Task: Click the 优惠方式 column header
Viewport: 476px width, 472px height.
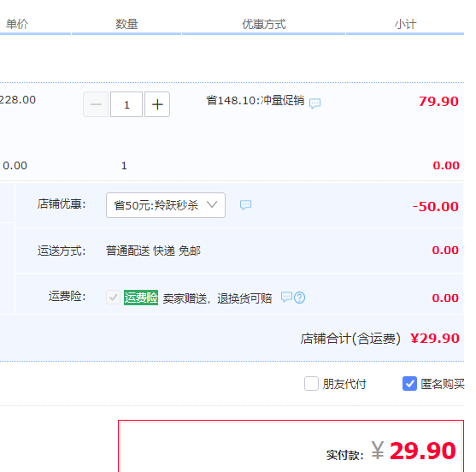Action: [x=264, y=24]
